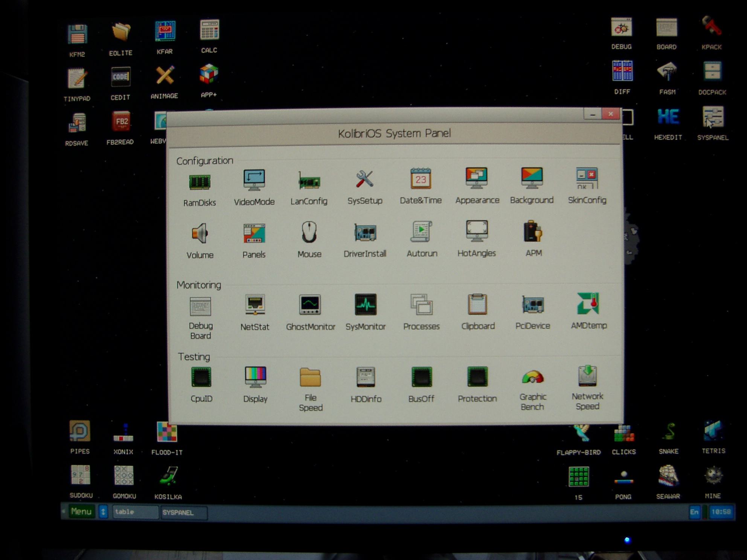
Task: Open EOLITE file manager icon
Action: tap(121, 32)
